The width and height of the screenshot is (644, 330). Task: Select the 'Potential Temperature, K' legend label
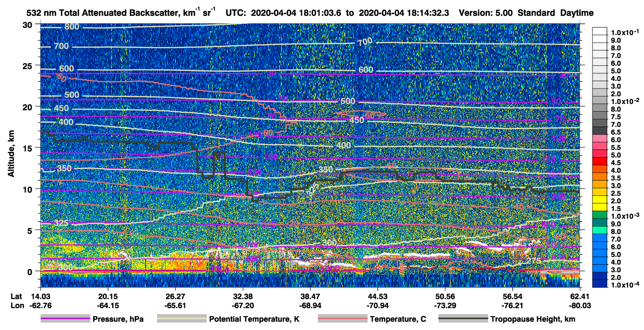pyautogui.click(x=254, y=319)
